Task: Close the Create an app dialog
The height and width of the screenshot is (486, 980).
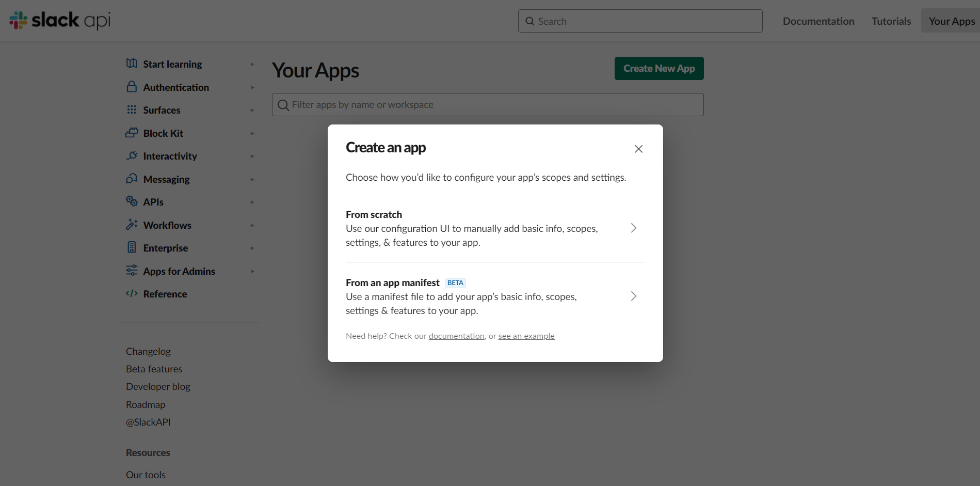Action: 638,149
